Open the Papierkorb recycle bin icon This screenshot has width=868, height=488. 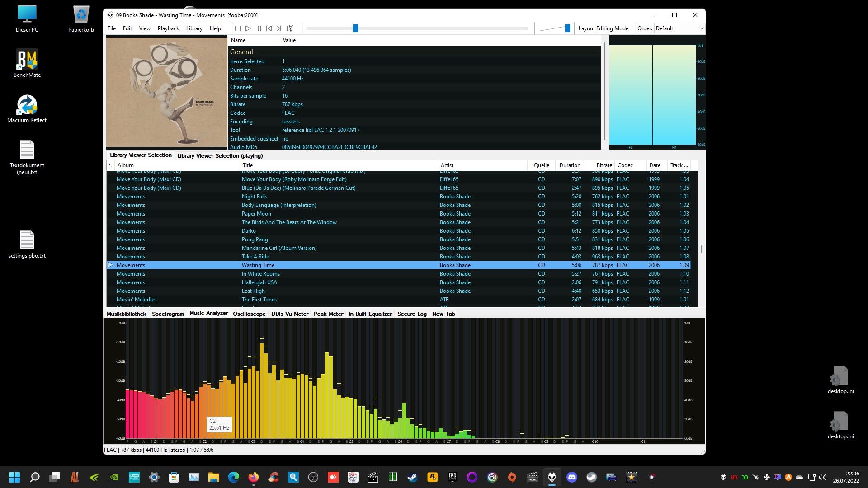pos(81,19)
